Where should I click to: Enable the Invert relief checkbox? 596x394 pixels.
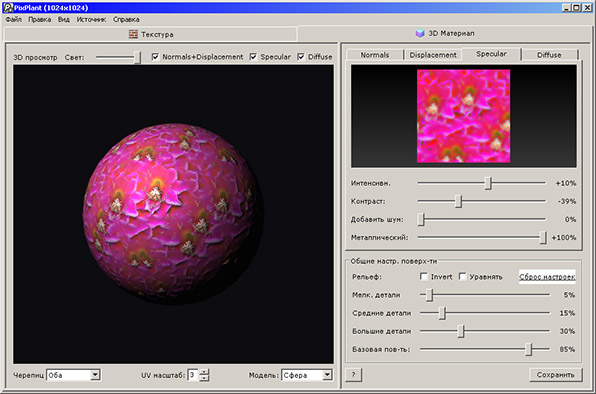(x=423, y=276)
